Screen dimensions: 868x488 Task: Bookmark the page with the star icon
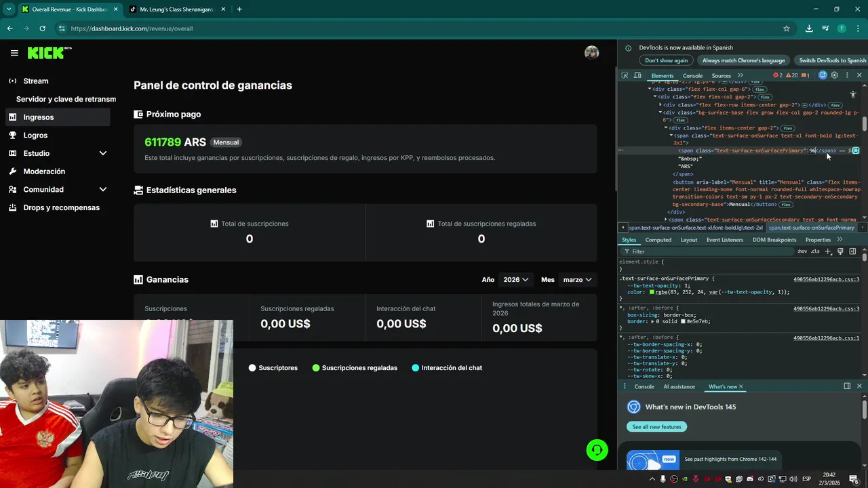pos(787,28)
